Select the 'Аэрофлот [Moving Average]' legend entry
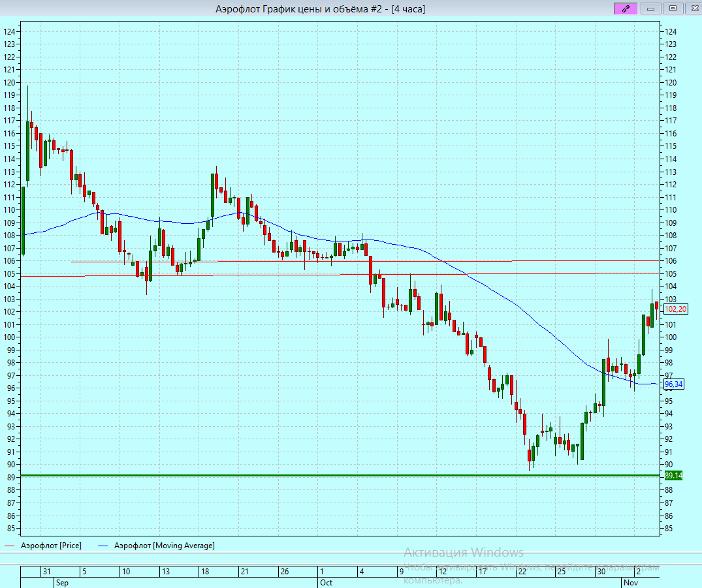Screen dimensions: 702x588 click(165, 546)
